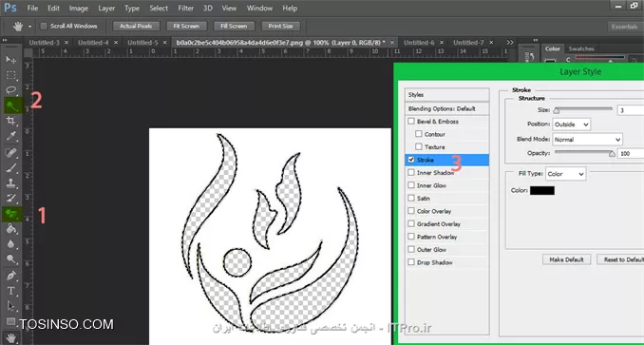Click the Photoshop Ps logo
The height and width of the screenshot is (345, 644).
tap(10, 8)
